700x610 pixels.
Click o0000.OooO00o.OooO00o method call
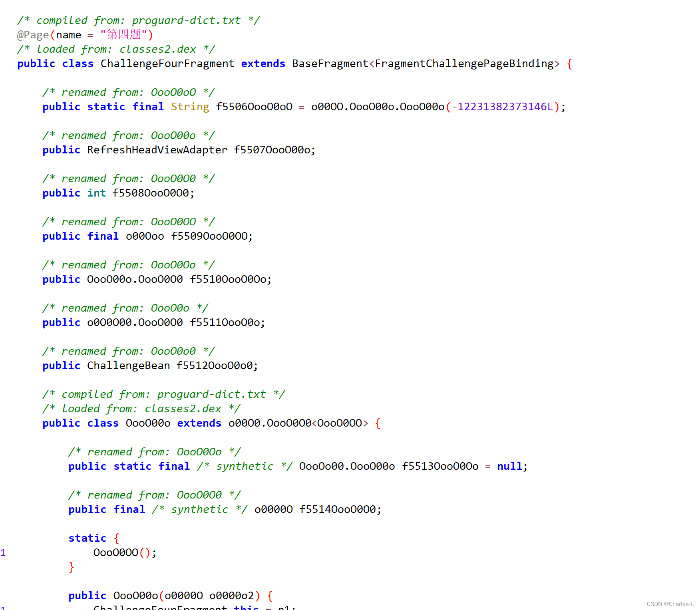tap(378, 107)
